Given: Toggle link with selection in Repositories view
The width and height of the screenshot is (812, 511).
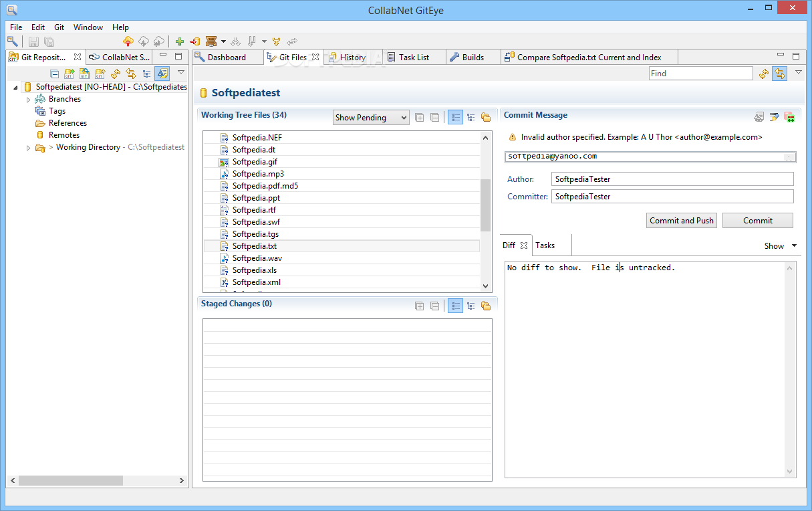Looking at the screenshot, I should tap(131, 74).
